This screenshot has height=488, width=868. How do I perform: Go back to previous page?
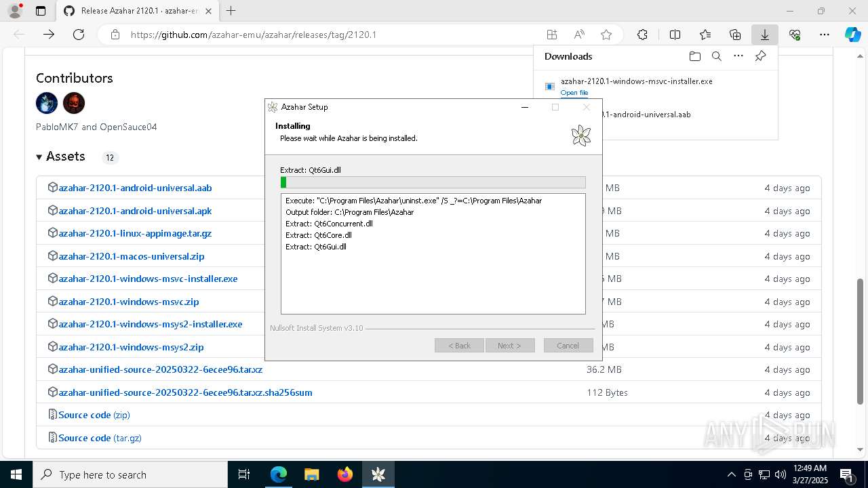(x=19, y=35)
